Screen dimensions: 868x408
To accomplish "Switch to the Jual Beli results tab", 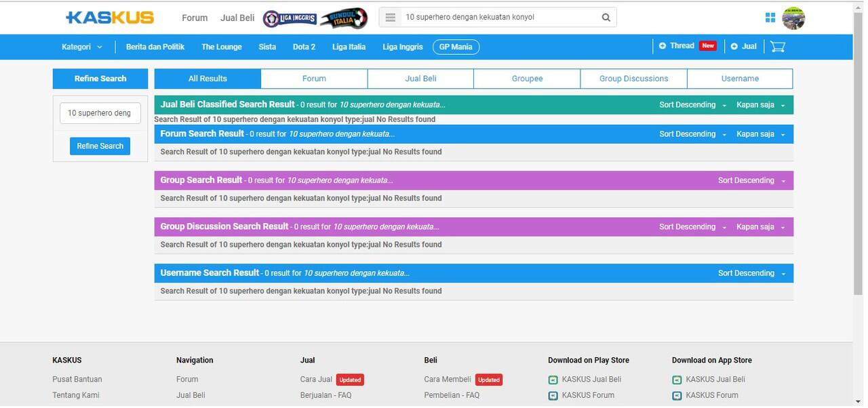I will (x=420, y=79).
